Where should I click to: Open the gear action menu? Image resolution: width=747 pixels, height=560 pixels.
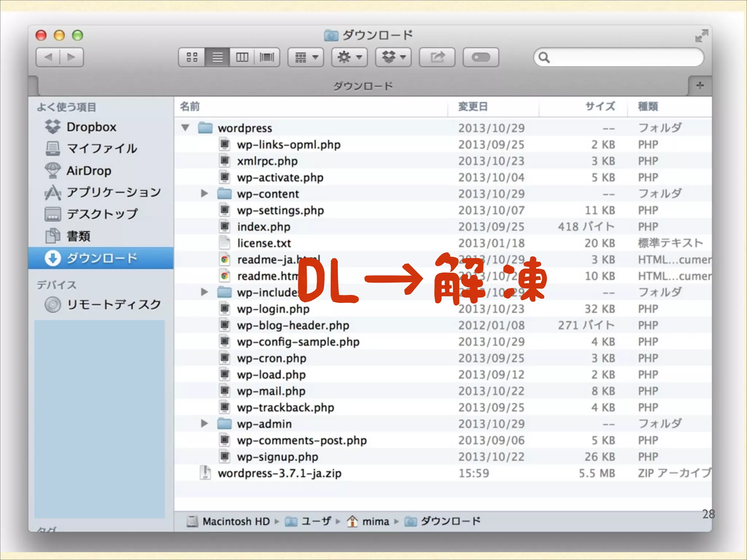click(349, 57)
